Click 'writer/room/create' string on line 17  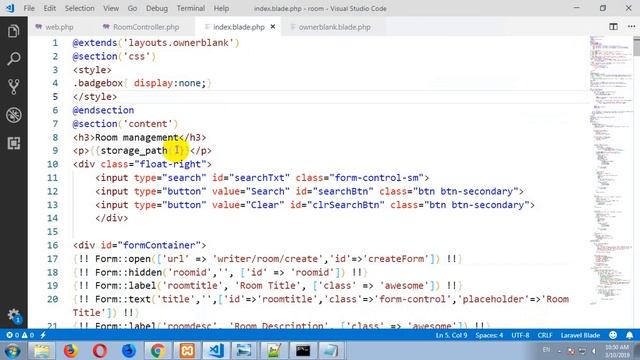click(268, 259)
